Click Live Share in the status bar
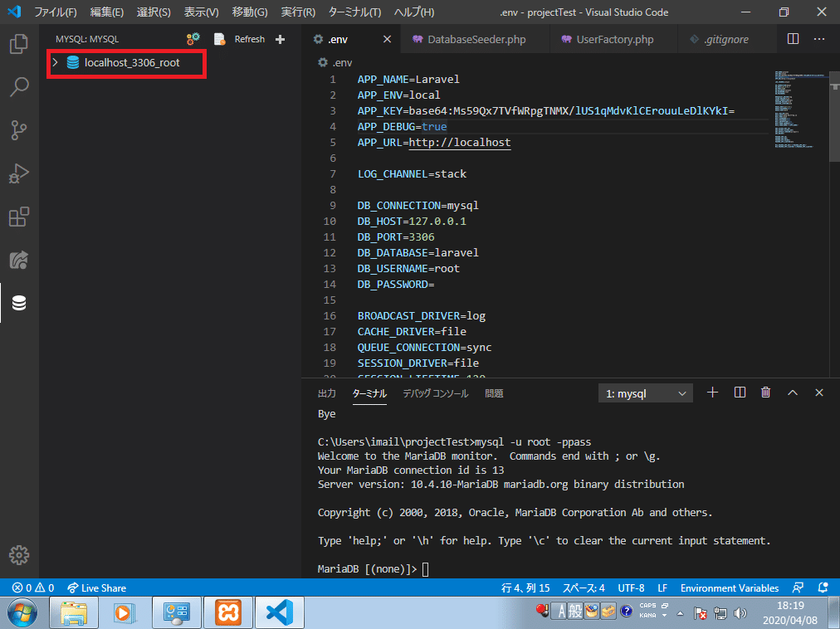Viewport: 840px width, 629px height. point(96,588)
